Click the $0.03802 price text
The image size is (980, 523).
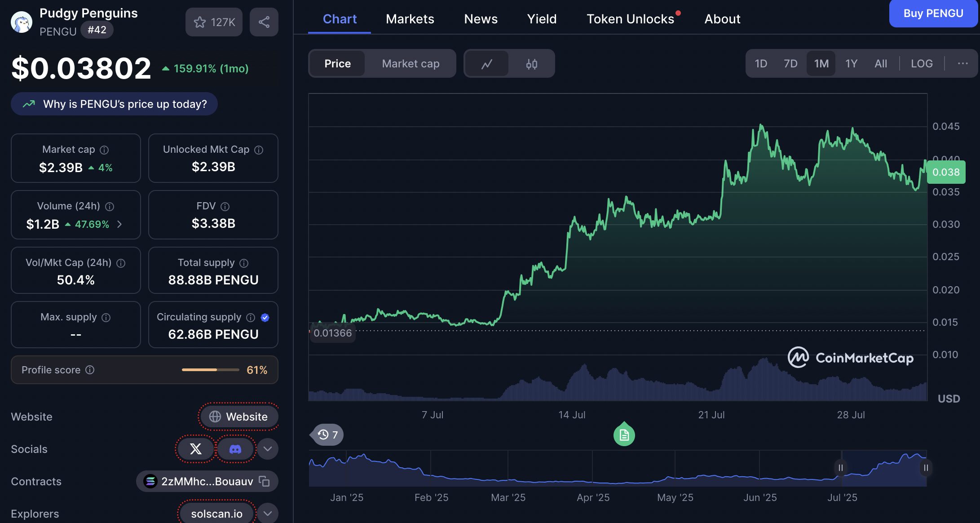pyautogui.click(x=81, y=68)
